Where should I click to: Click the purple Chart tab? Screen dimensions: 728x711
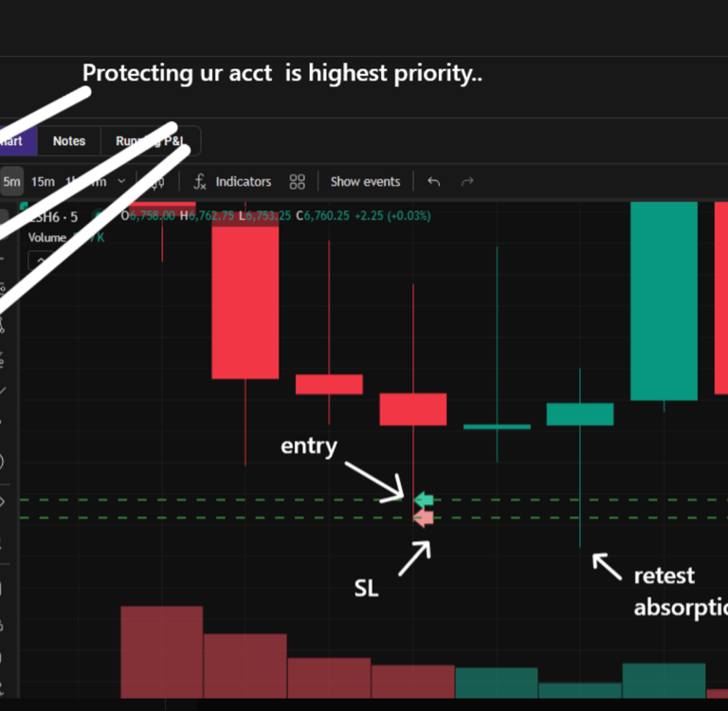point(18,141)
